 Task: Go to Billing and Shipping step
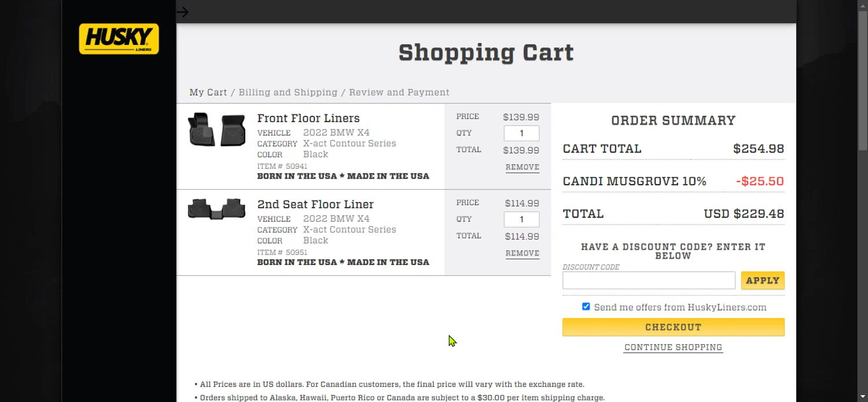point(288,93)
